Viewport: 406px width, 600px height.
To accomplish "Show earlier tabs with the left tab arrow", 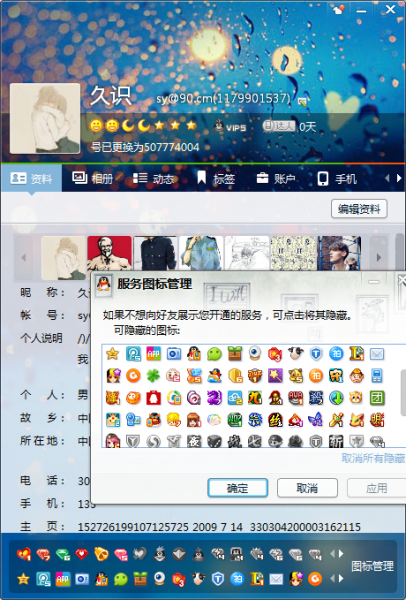I will 387,178.
